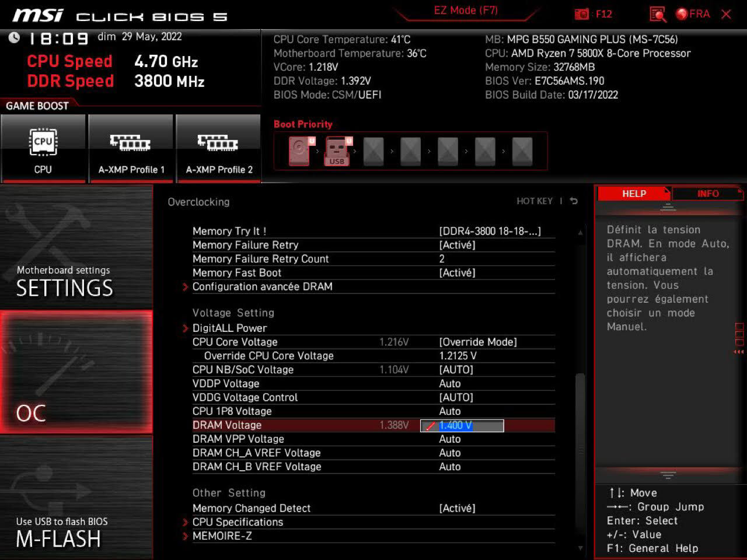Edit the CPU 1P8 Voltage Auto value
The width and height of the screenshot is (747, 560).
tap(450, 411)
